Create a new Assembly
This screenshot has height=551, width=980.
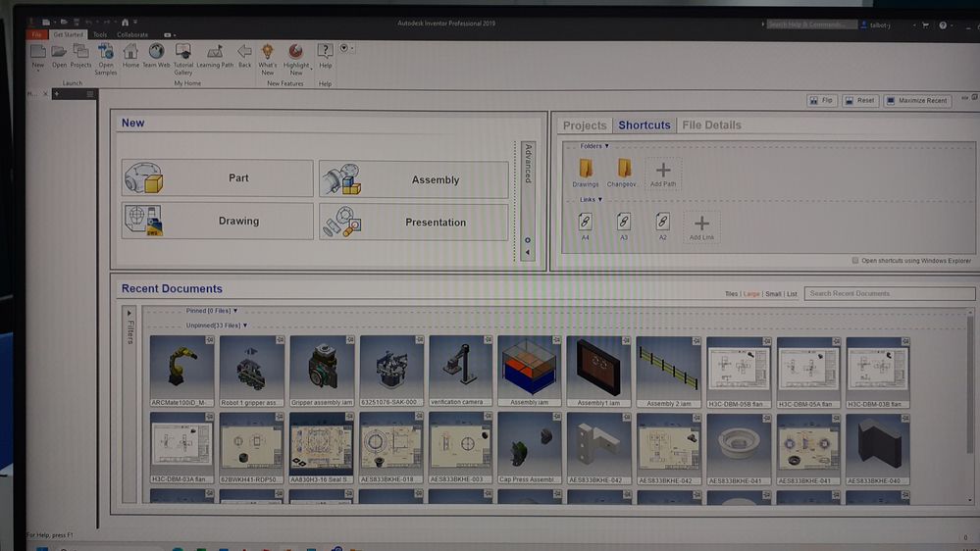point(414,179)
